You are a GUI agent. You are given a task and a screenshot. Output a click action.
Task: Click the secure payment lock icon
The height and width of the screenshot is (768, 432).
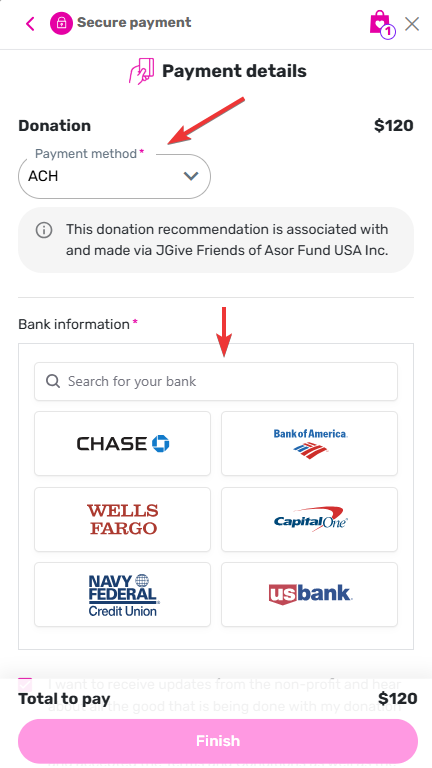61,23
